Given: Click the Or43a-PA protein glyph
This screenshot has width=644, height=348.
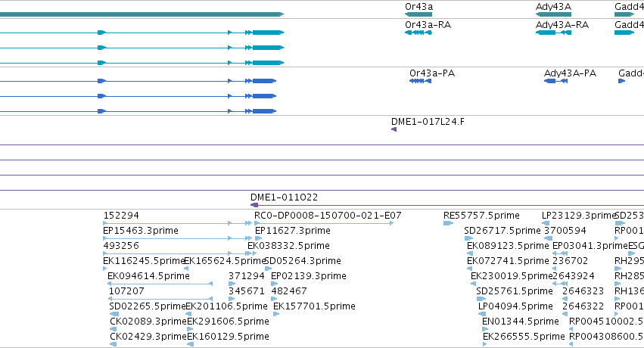Looking at the screenshot, I should [x=420, y=81].
